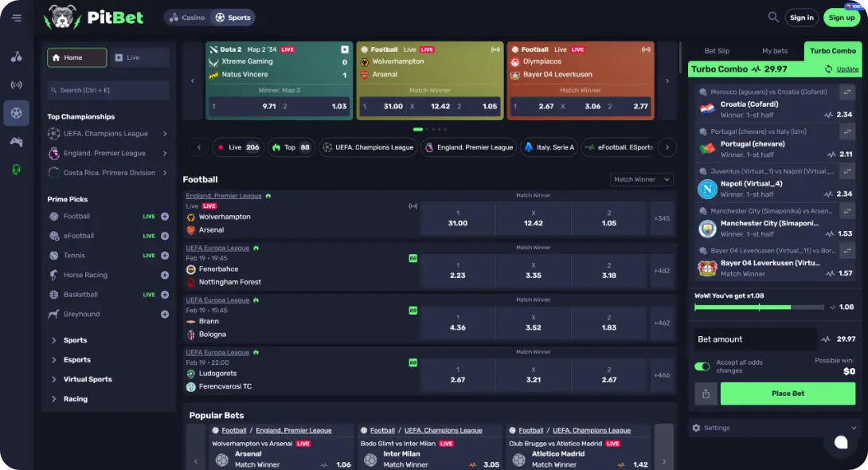Click the Sign in button
868x470 pixels.
click(802, 18)
